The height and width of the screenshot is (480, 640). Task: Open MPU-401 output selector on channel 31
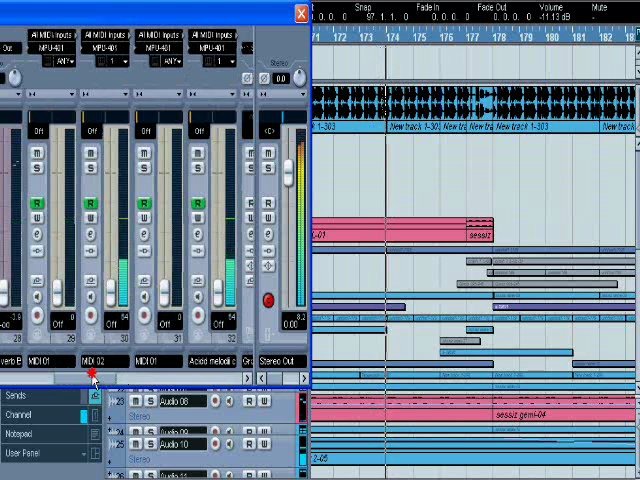pyautogui.click(x=158, y=48)
